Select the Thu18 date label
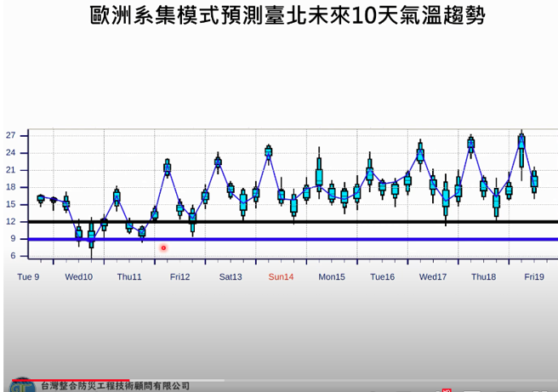The height and width of the screenshot is (392, 558). tap(483, 276)
